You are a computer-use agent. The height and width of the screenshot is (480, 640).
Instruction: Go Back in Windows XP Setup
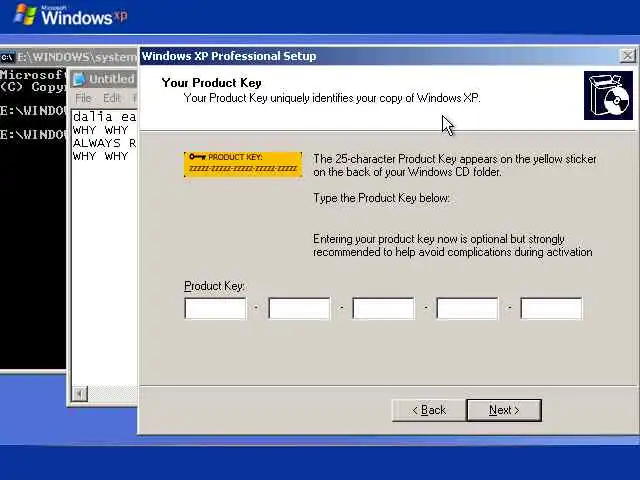pos(429,410)
